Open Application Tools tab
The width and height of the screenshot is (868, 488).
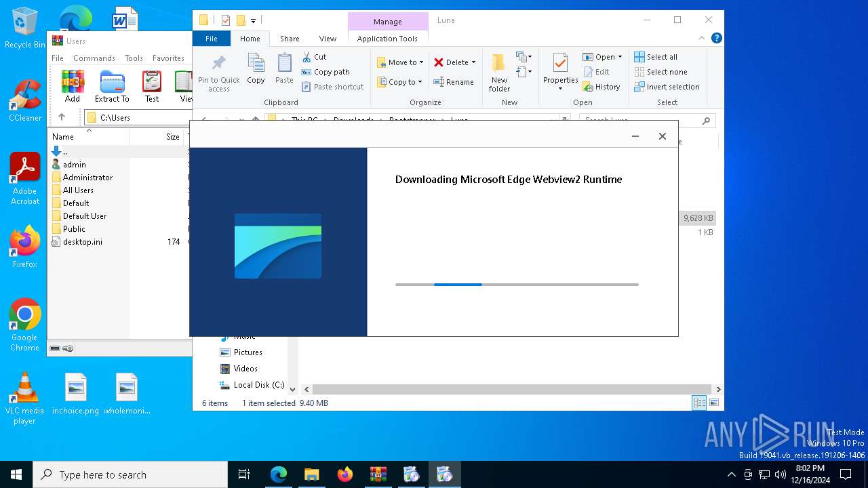pyautogui.click(x=387, y=39)
